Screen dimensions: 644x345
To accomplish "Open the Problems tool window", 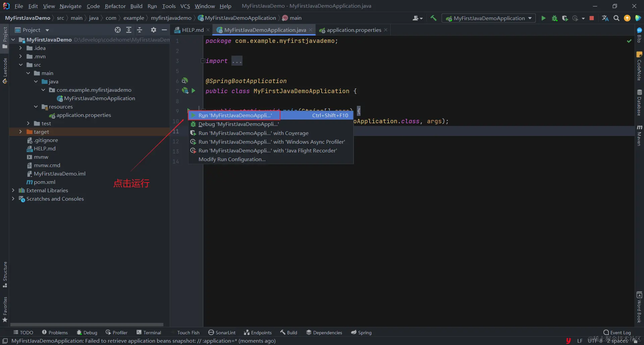I will tap(55, 332).
